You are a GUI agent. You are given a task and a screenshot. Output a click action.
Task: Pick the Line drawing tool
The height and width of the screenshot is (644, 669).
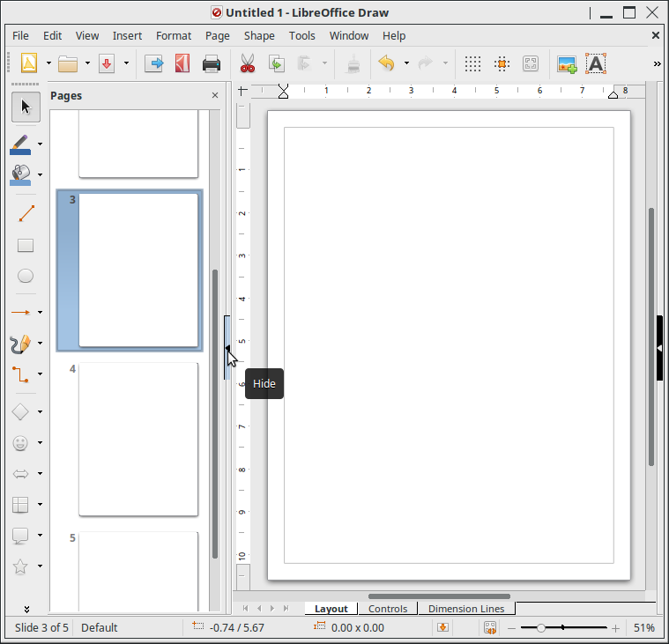point(26,213)
